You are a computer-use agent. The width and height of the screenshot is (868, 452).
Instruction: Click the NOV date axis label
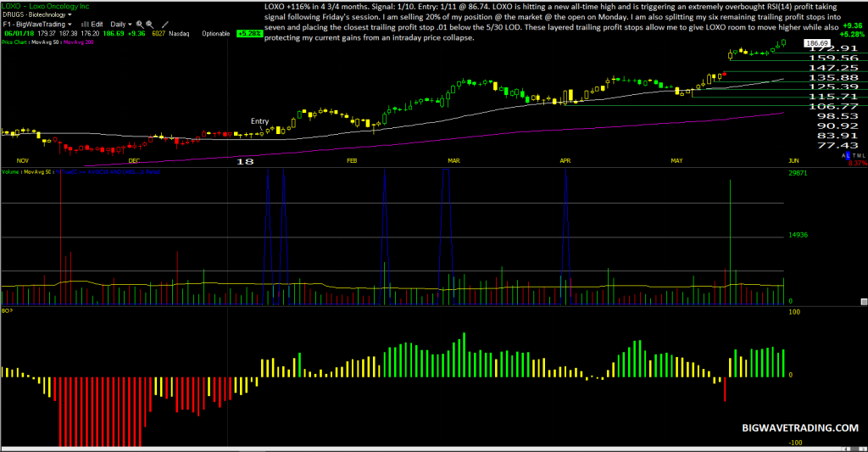click(23, 160)
